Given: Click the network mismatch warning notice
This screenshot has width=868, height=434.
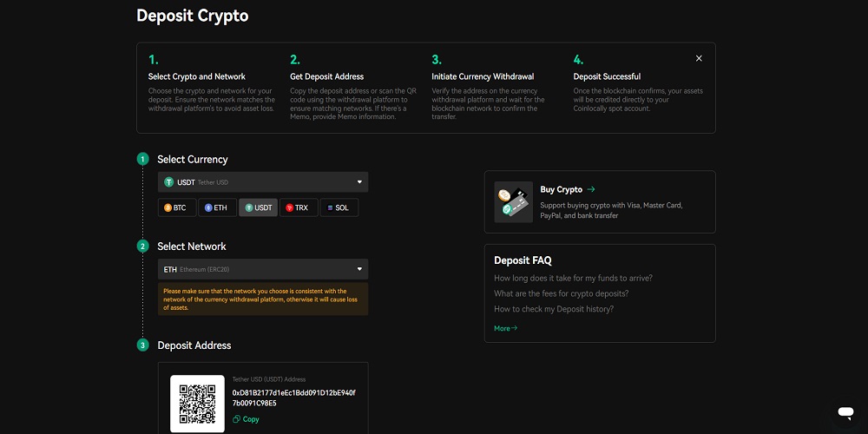Looking at the screenshot, I should coord(263,299).
